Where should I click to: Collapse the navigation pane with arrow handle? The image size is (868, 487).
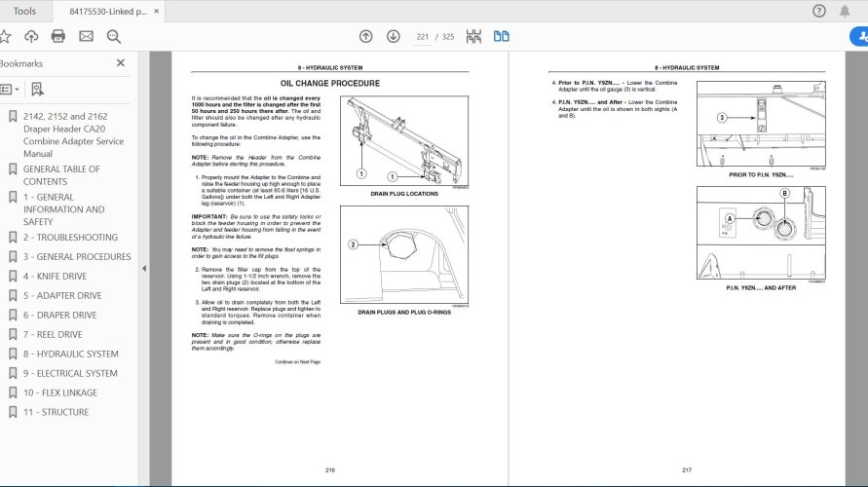144,269
